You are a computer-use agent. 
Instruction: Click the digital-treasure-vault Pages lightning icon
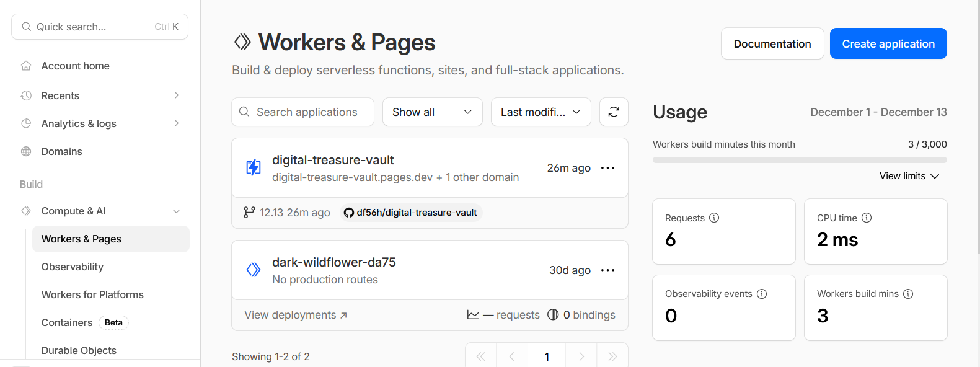(x=254, y=167)
